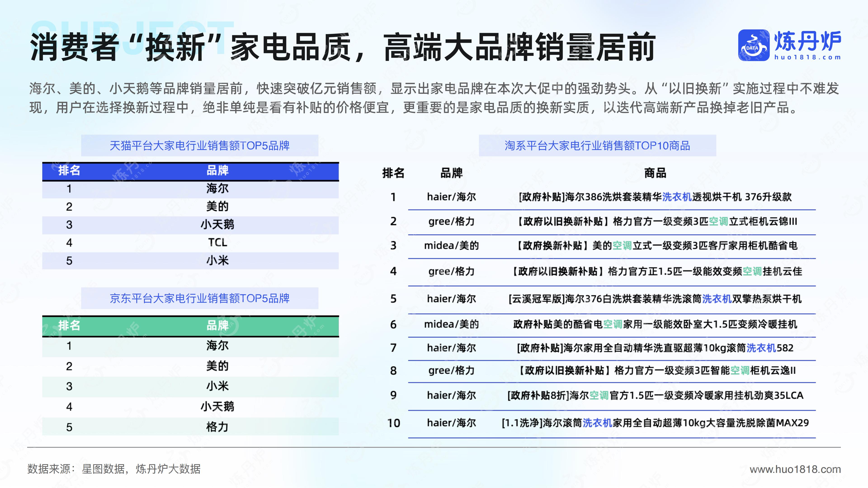
Task: Select 海尔 in the JD table row 1
Action: pos(217,345)
